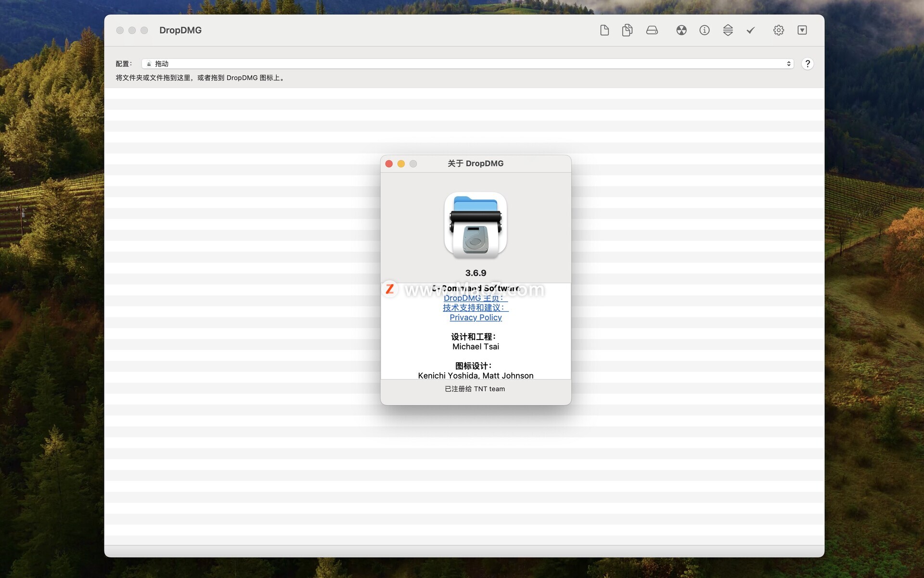Image resolution: width=924 pixels, height=578 pixels.
Task: Expand the 配置 configuration dropdown
Action: (467, 64)
